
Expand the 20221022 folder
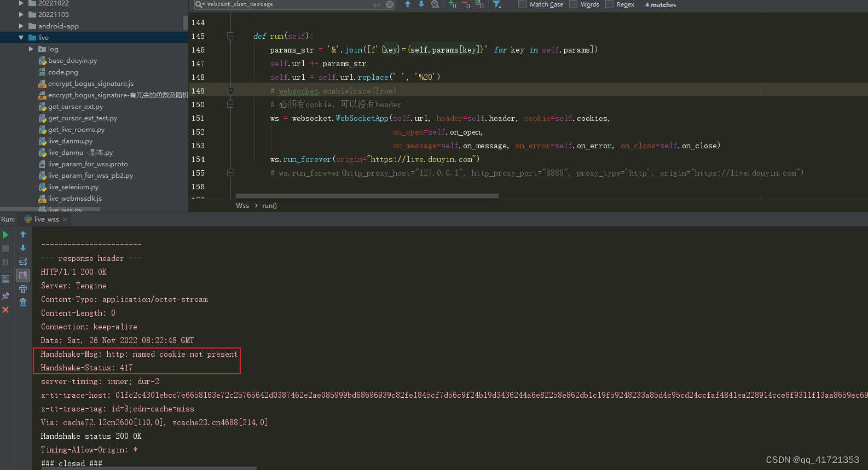coord(21,3)
